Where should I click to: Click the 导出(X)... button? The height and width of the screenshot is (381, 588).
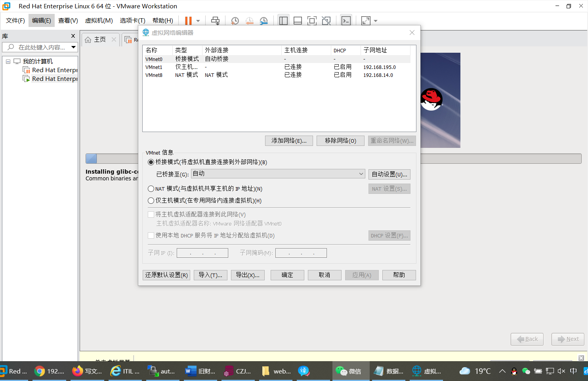tap(248, 275)
